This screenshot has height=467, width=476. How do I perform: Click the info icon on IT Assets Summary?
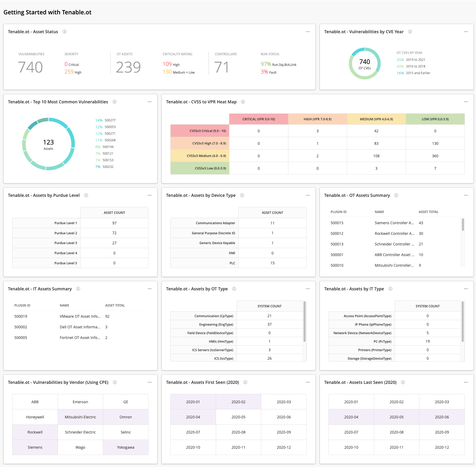[x=78, y=289]
